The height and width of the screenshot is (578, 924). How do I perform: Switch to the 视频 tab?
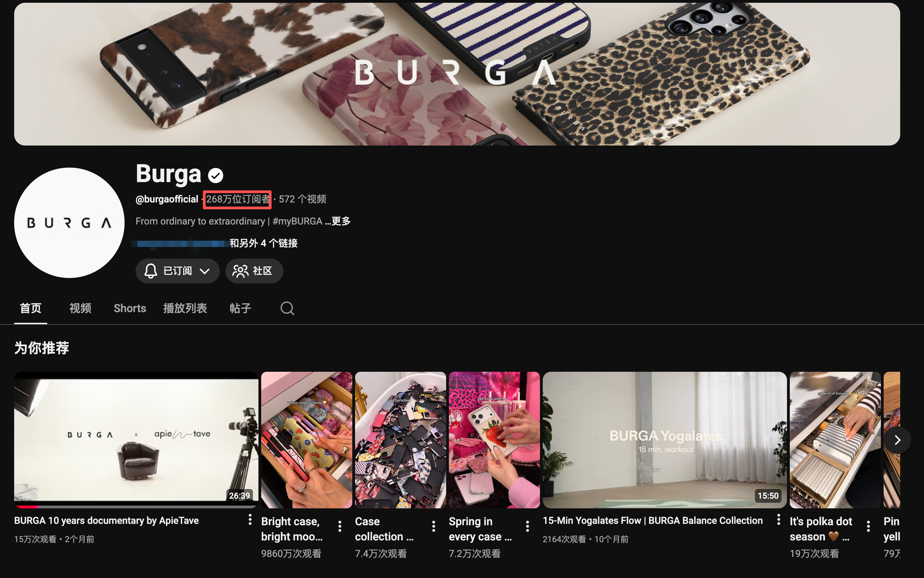coord(80,308)
